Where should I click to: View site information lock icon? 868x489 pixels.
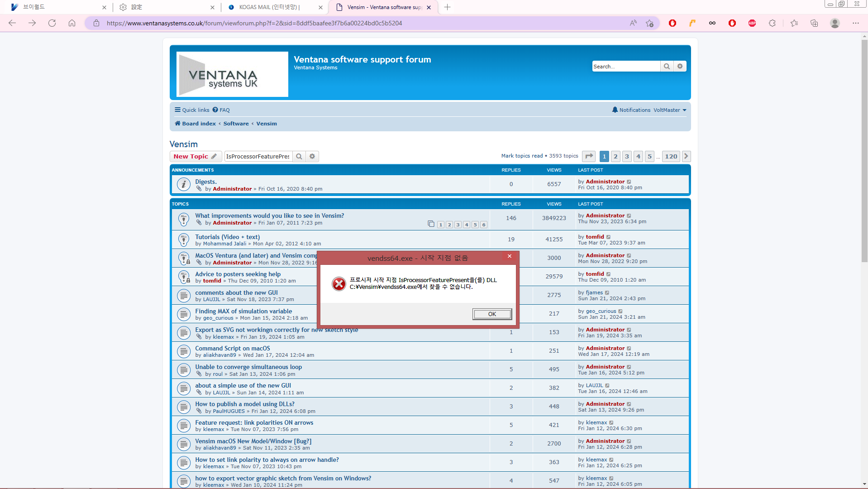96,23
